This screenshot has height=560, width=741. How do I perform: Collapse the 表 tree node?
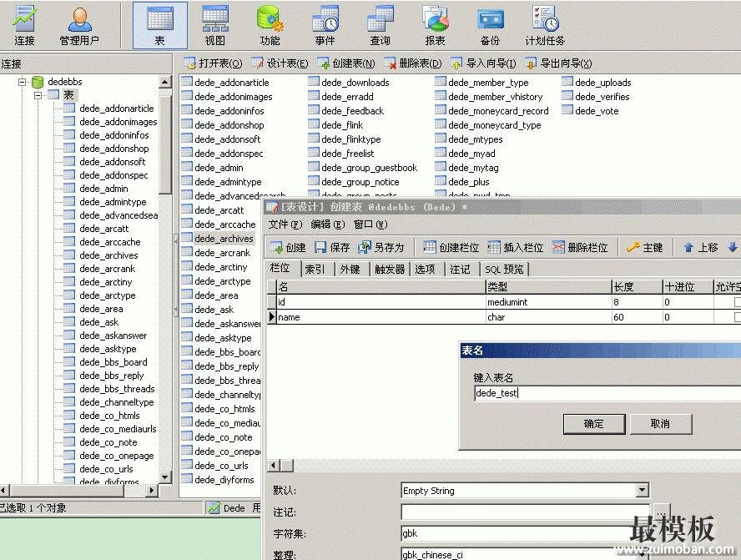[x=38, y=95]
